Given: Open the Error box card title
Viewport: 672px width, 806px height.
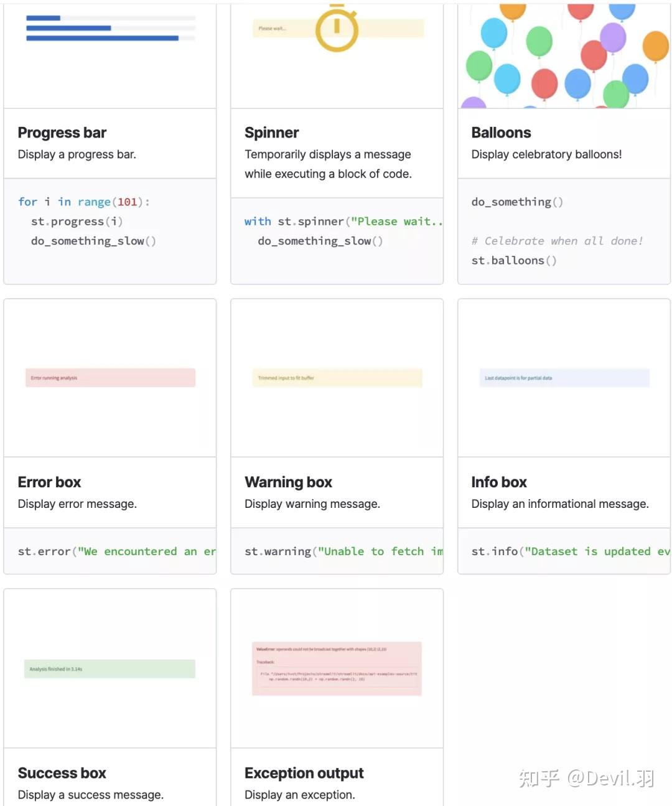Looking at the screenshot, I should 49,482.
